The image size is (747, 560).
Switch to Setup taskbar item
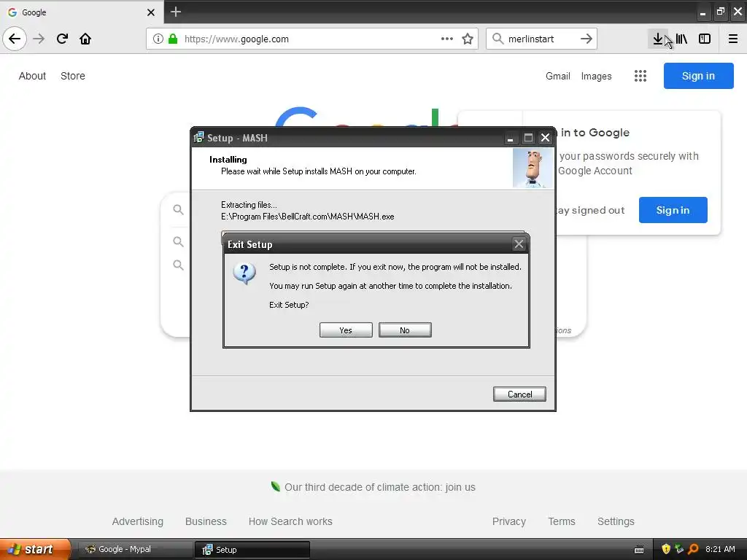click(x=252, y=550)
